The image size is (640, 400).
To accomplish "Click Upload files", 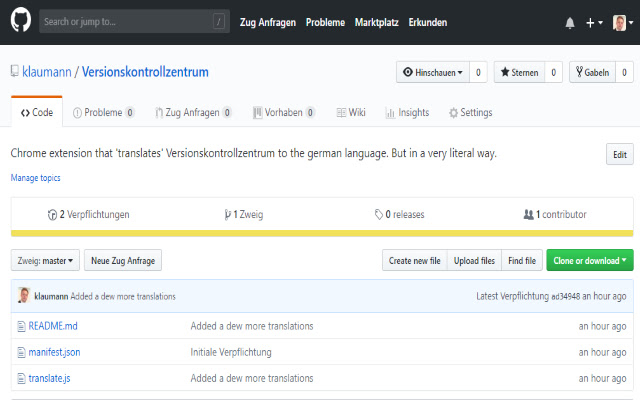I will click(x=474, y=260).
